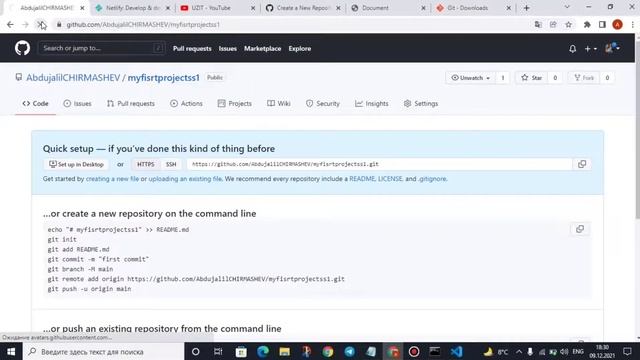The image size is (640, 360).
Task: Select SSH clone protocol
Action: (171, 164)
